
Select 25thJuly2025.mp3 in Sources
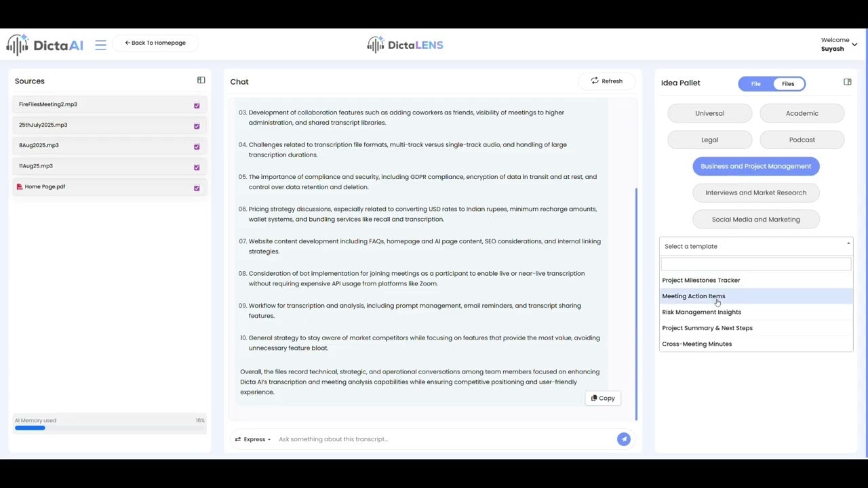[x=43, y=125]
